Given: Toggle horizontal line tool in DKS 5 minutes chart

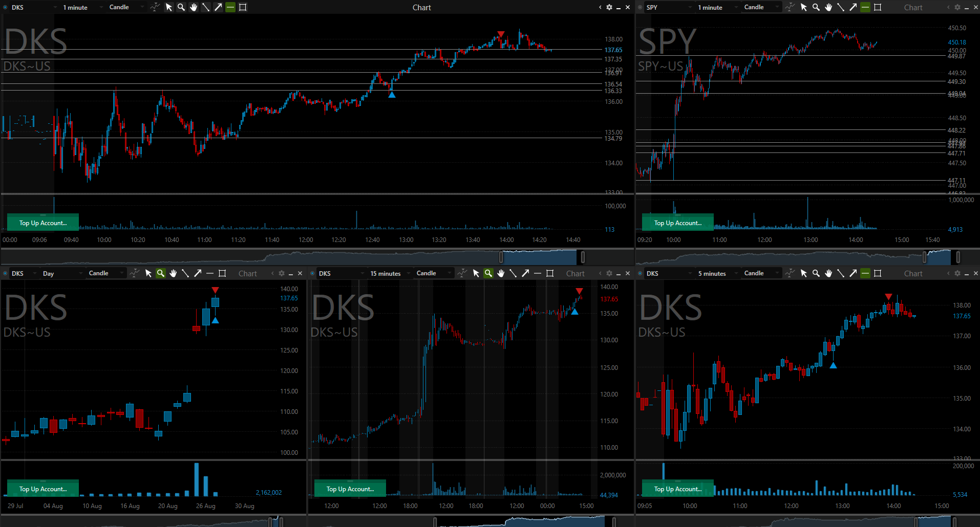Looking at the screenshot, I should 865,273.
